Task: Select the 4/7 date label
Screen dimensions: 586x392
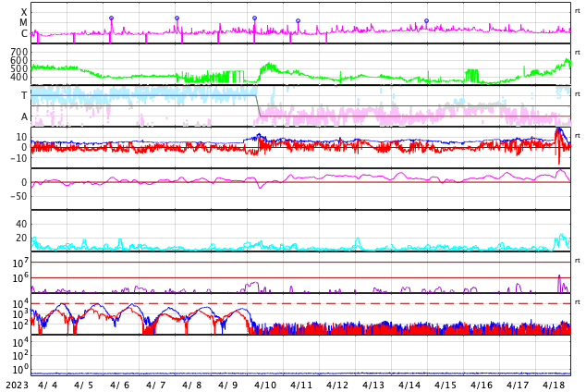Action: coord(156,385)
